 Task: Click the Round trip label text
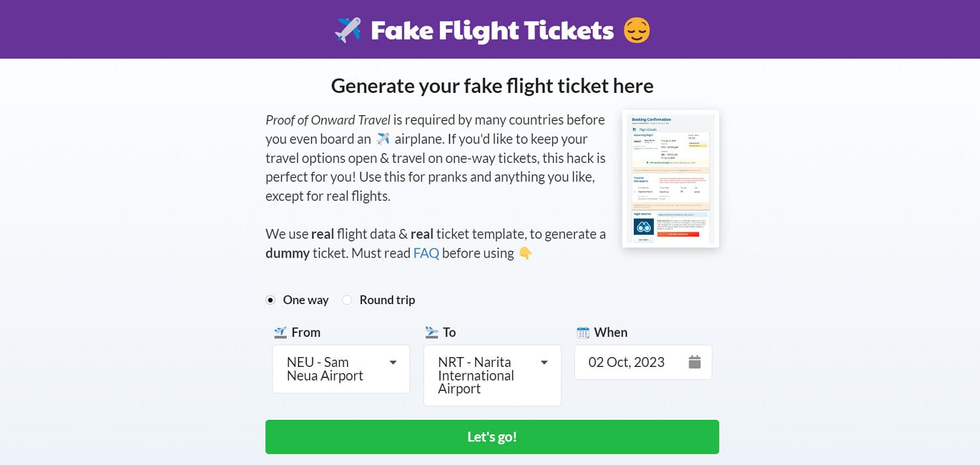point(387,300)
